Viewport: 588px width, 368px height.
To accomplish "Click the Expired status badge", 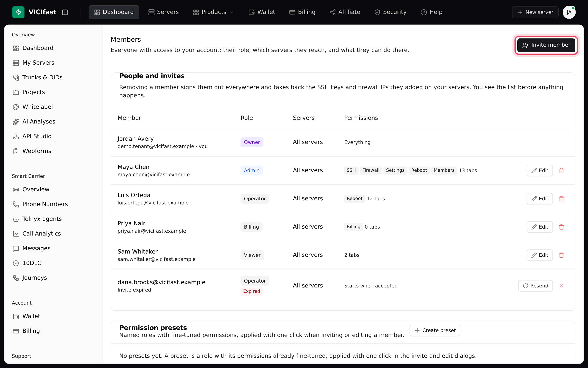I will [x=252, y=291].
